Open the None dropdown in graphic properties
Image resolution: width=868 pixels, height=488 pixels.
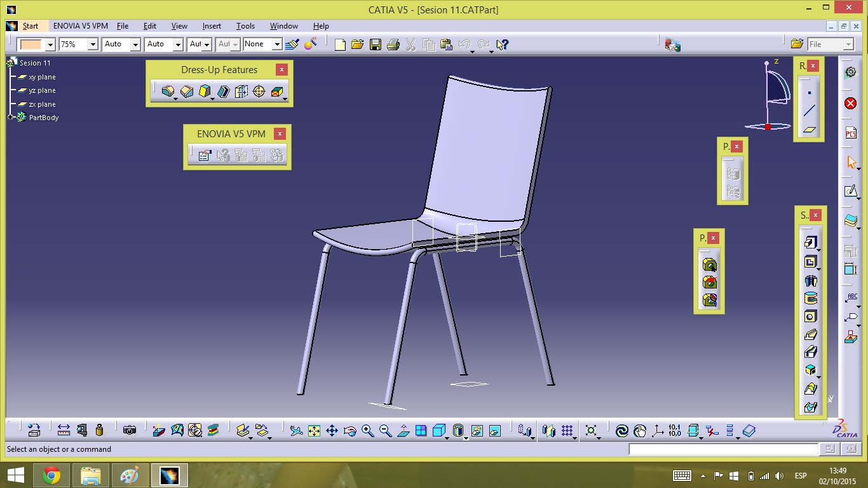[277, 44]
